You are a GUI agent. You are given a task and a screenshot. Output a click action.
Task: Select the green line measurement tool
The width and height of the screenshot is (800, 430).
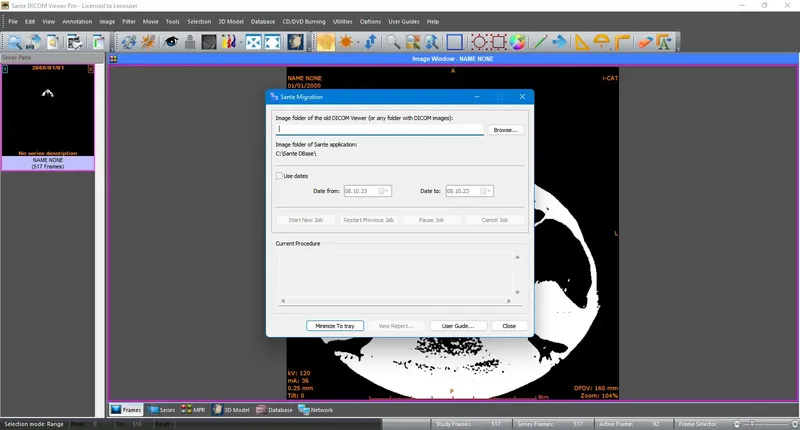[540, 42]
